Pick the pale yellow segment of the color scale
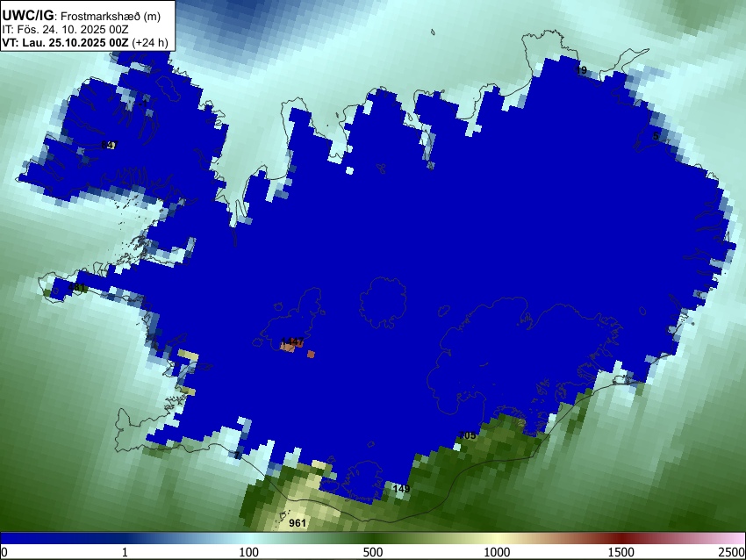The image size is (746, 560). 497,538
